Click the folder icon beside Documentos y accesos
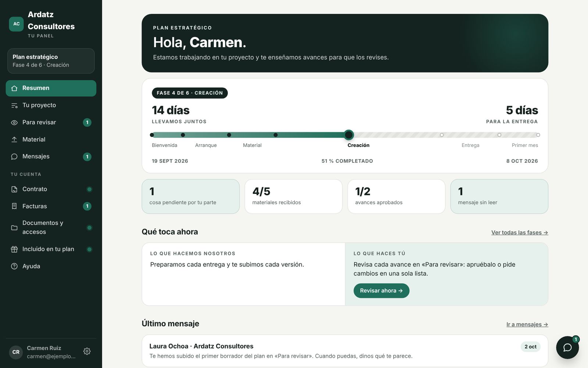 coord(14,227)
